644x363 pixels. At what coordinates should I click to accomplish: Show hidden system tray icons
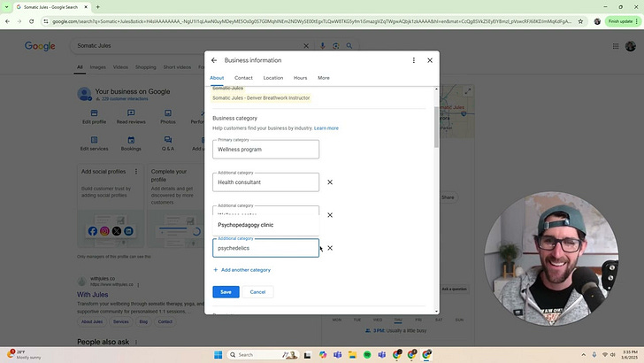[583, 355]
